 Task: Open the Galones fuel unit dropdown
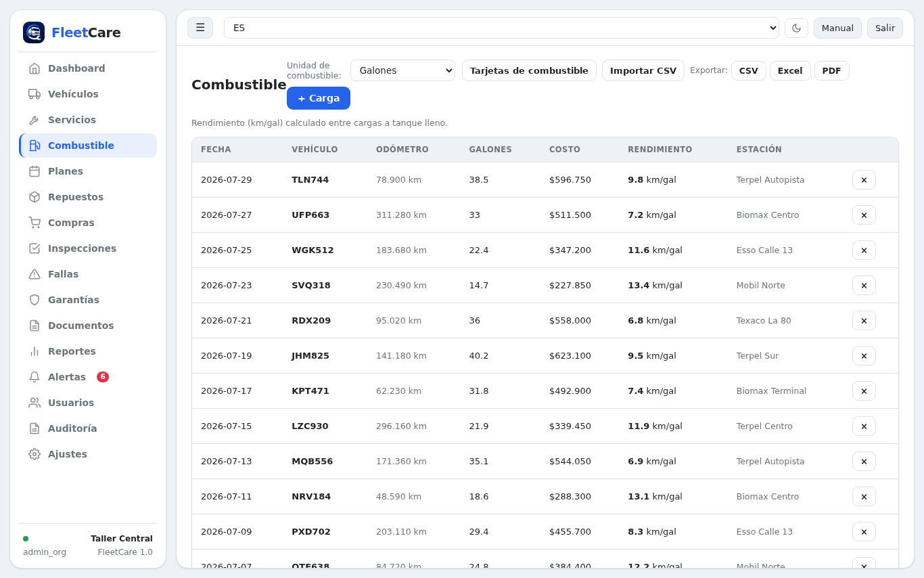(402, 70)
